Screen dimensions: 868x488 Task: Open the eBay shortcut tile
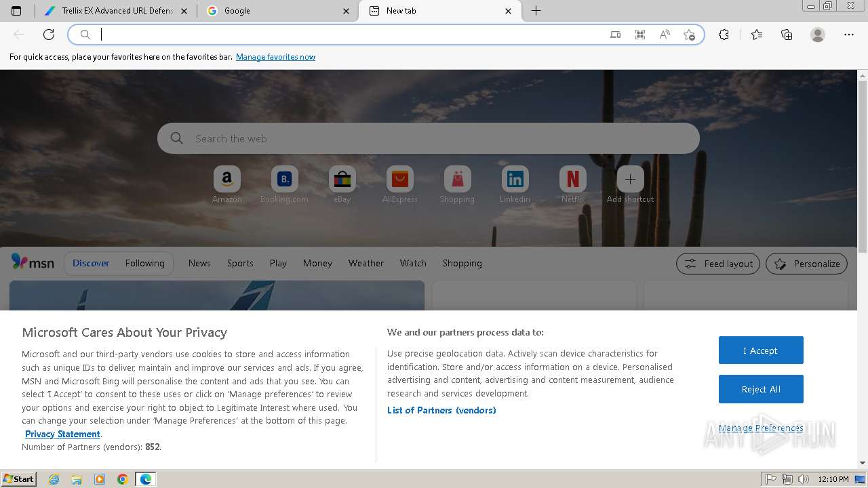(342, 180)
